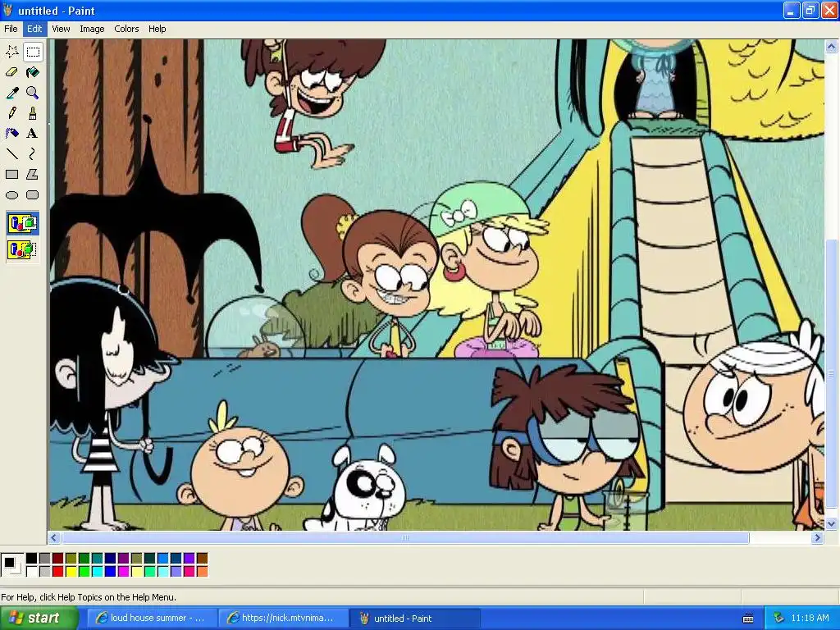The width and height of the screenshot is (840, 630).
Task: Open the Image menu
Action: [92, 29]
